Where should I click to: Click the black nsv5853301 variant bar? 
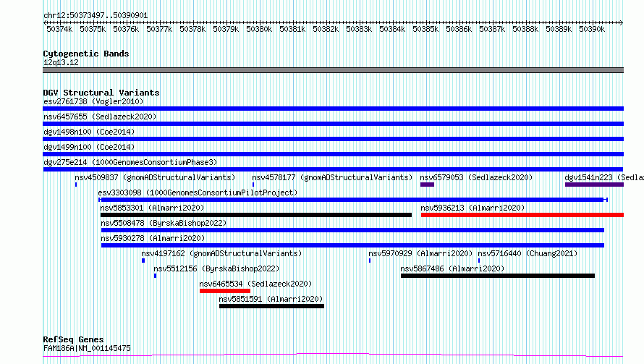(256, 215)
